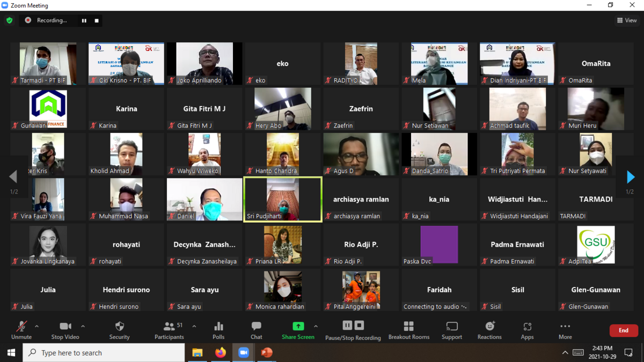Open the More menu
This screenshot has height=362, width=644.
tap(565, 330)
